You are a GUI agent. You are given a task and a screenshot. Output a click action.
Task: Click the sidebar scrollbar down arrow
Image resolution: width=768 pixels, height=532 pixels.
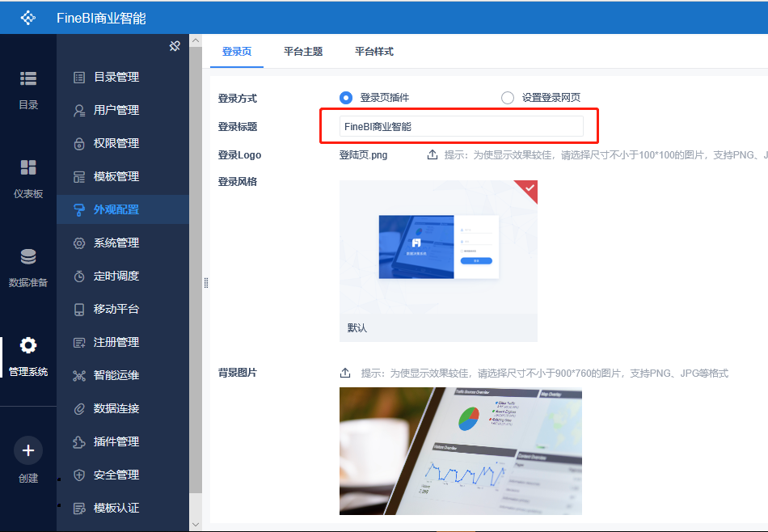pos(196,525)
